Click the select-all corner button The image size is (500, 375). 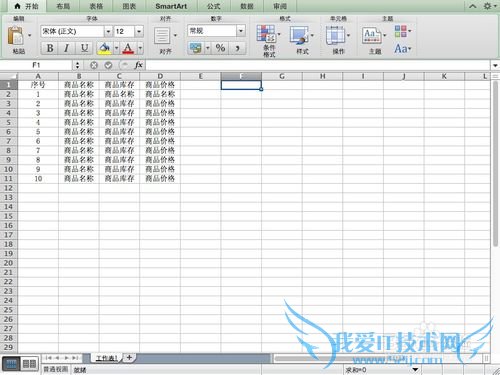coord(9,76)
